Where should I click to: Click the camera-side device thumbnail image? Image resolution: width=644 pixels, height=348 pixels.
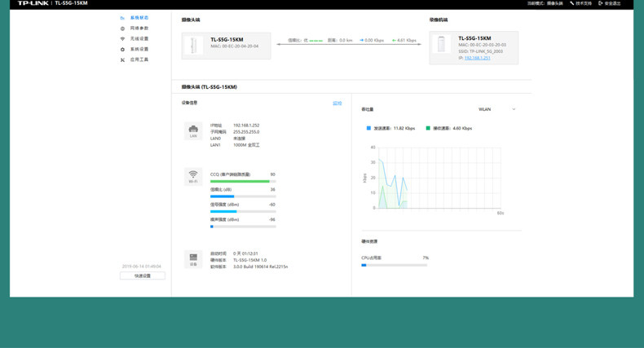tap(193, 45)
